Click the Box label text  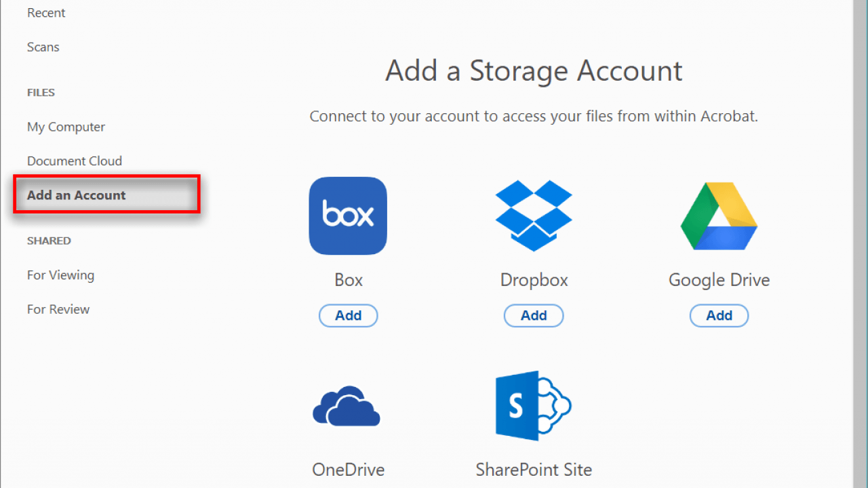click(x=349, y=280)
